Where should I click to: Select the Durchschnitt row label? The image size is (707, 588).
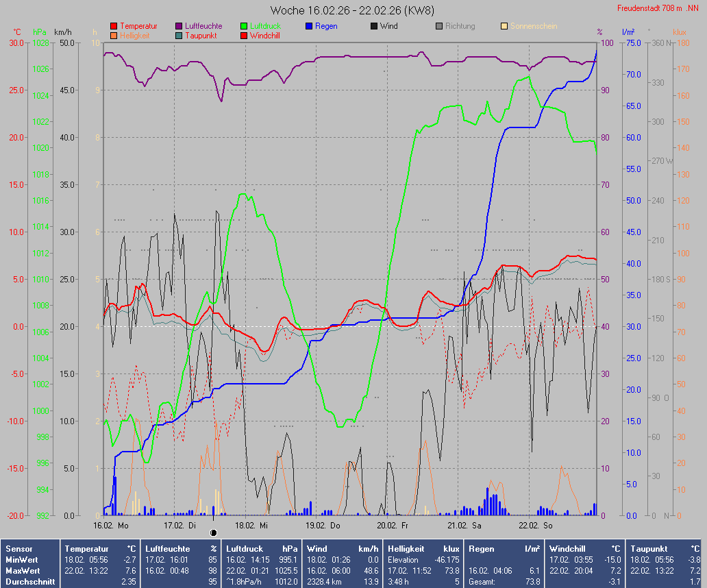29,581
